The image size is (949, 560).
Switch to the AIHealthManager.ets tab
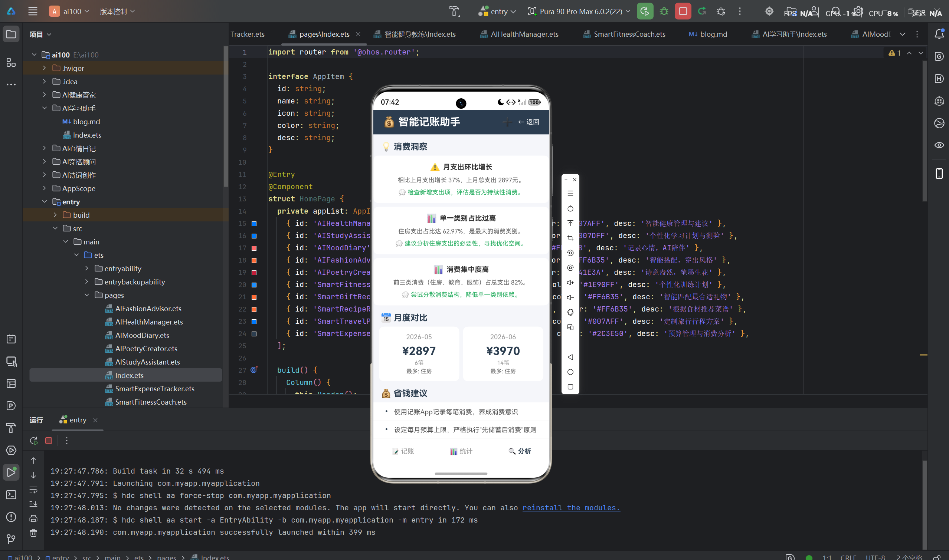click(519, 34)
